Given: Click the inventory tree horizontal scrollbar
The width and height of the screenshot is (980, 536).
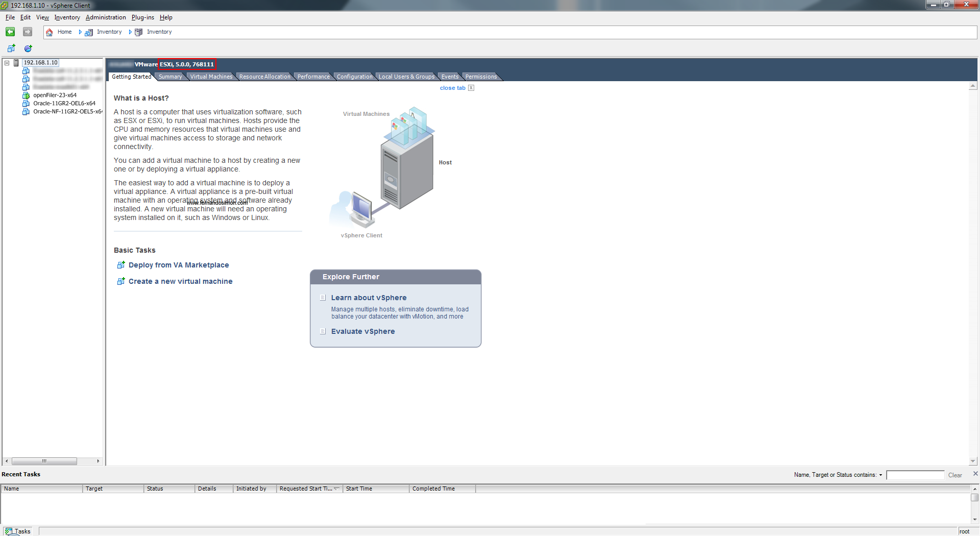Looking at the screenshot, I should [44, 461].
